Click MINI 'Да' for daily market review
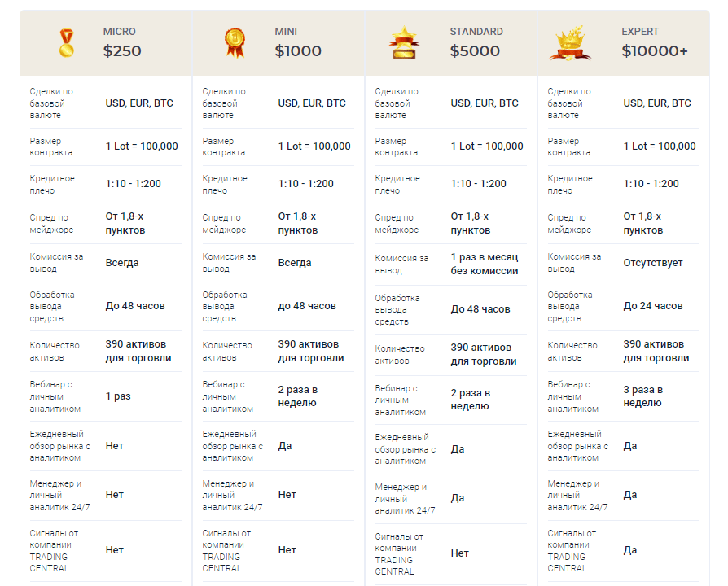This screenshot has height=586, width=728. [x=285, y=446]
